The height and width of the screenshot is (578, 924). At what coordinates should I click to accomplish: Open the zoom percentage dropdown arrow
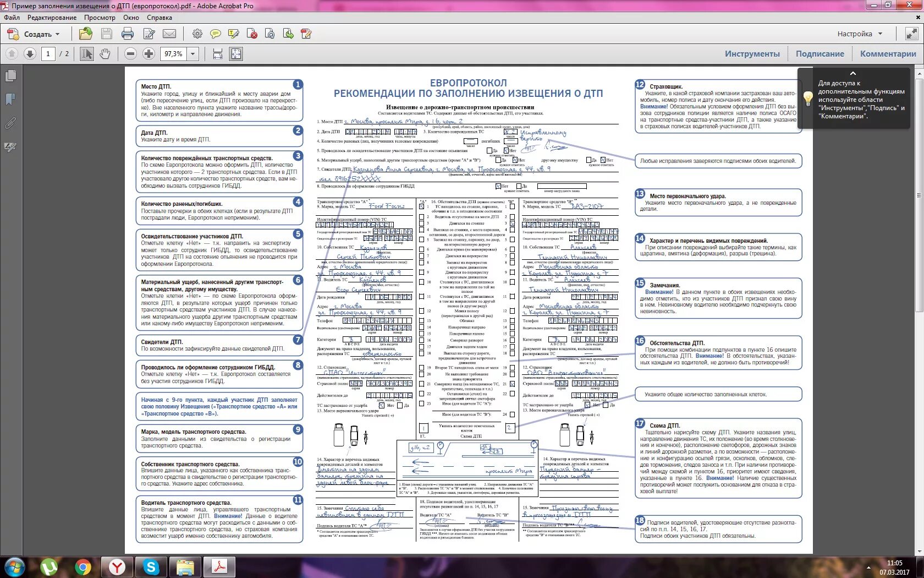(193, 54)
